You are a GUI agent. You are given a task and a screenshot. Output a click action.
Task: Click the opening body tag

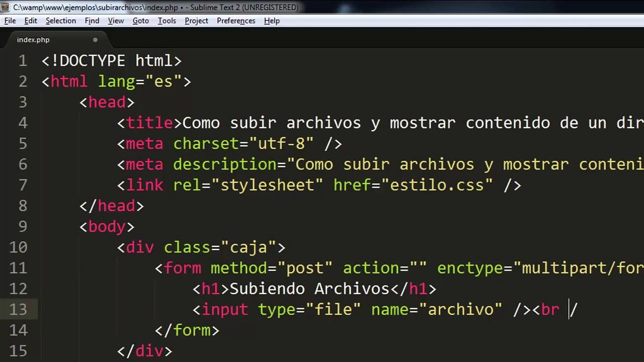point(107,227)
